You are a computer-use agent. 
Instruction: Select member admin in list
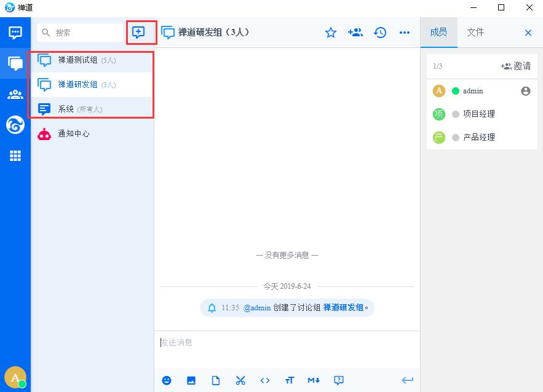[x=482, y=91]
